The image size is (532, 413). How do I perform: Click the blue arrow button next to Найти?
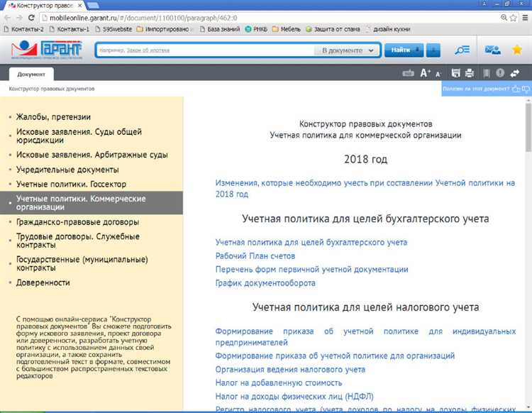tap(433, 50)
